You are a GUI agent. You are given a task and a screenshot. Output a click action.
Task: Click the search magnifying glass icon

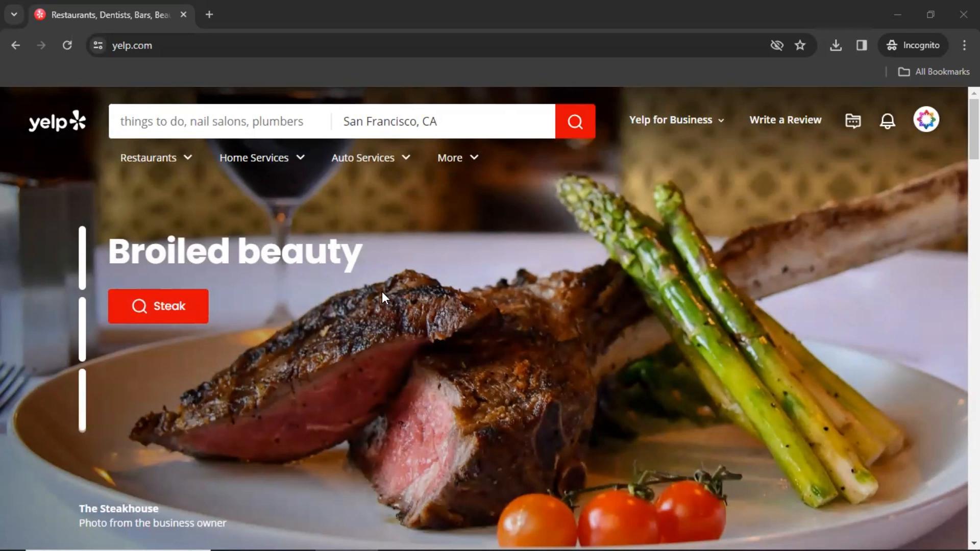point(575,121)
